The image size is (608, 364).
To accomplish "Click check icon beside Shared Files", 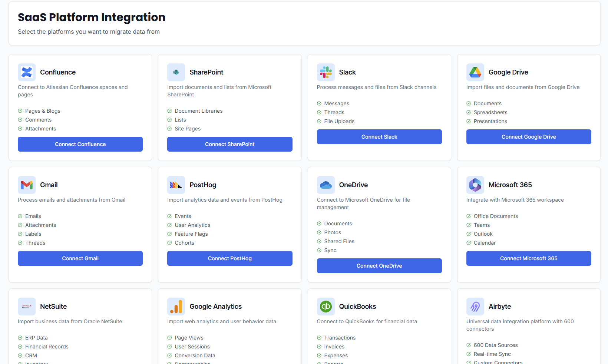I will pos(319,241).
